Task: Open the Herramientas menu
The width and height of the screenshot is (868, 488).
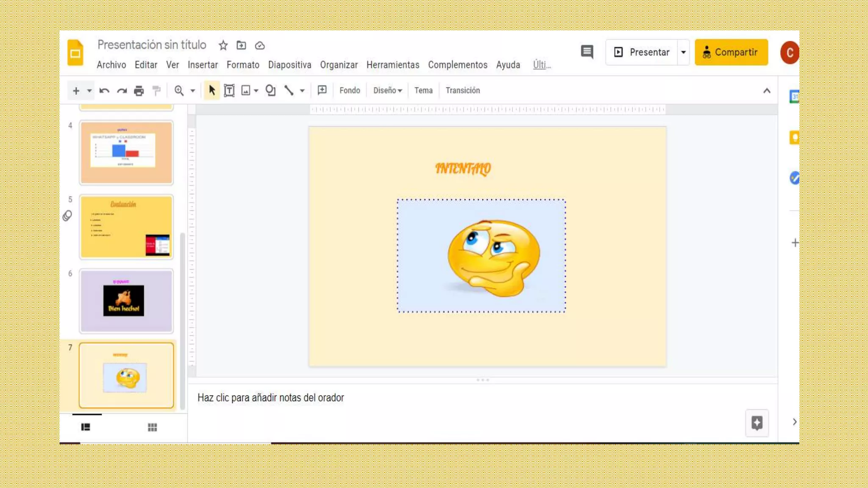Action: [392, 65]
